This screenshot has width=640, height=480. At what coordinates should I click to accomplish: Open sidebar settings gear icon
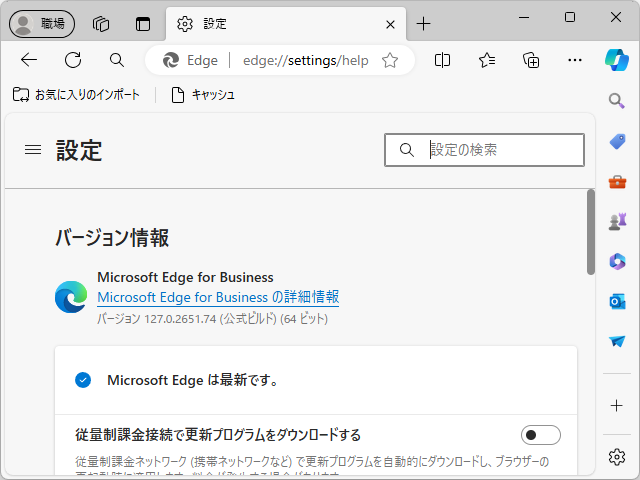click(x=617, y=456)
